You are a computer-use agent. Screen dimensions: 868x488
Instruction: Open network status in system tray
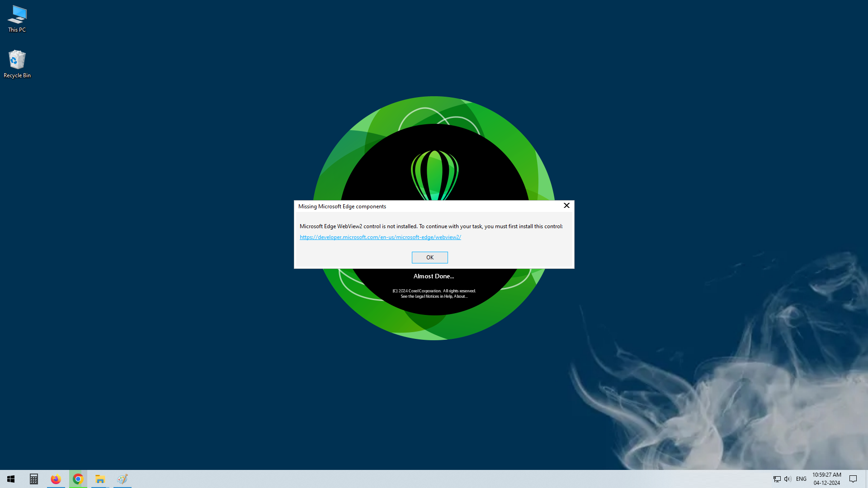tap(777, 479)
